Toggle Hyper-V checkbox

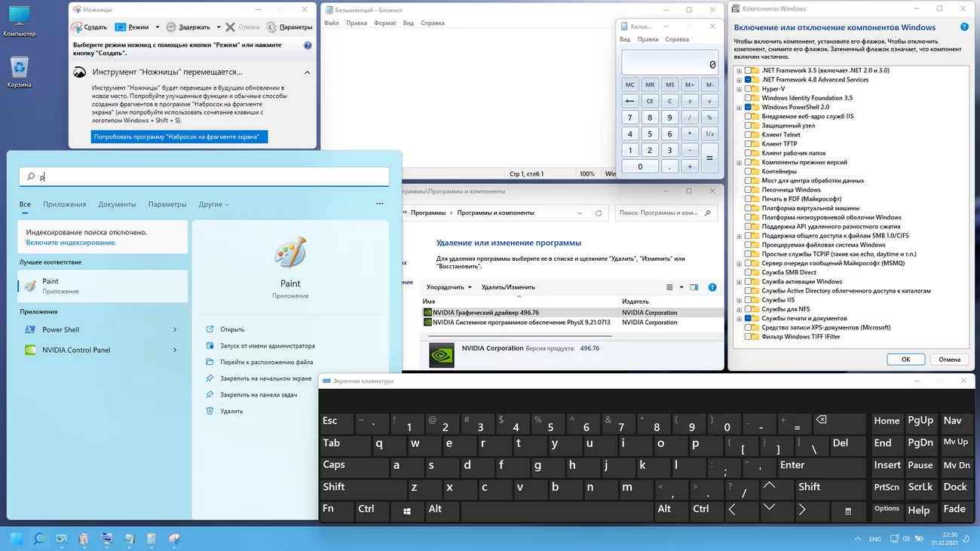click(x=748, y=89)
